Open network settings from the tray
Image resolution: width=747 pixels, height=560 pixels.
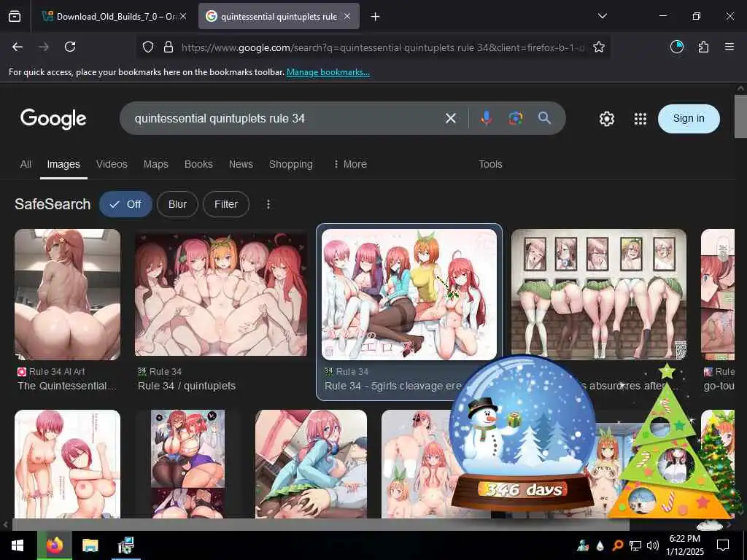(635, 545)
